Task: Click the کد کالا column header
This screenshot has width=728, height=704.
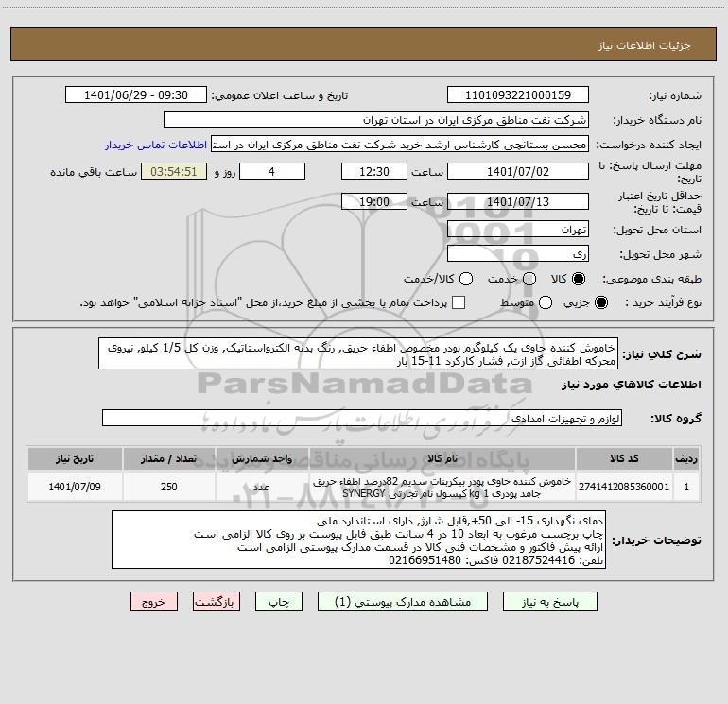Action: [624, 459]
